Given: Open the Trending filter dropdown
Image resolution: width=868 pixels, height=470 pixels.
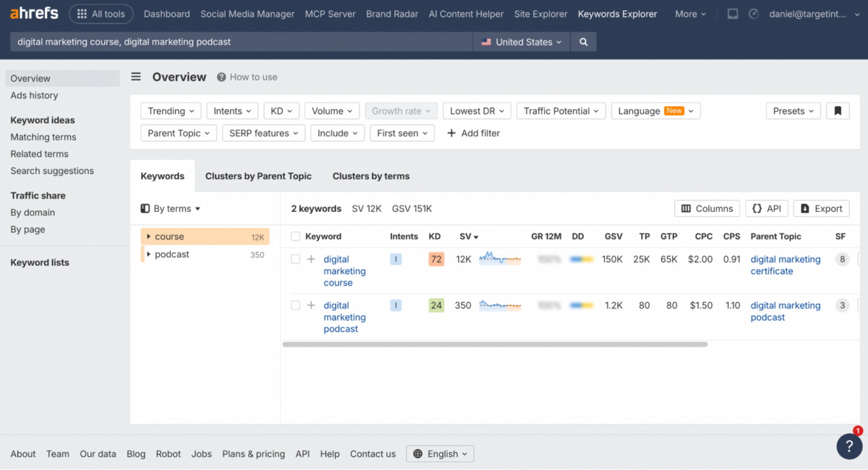Looking at the screenshot, I should 171,111.
